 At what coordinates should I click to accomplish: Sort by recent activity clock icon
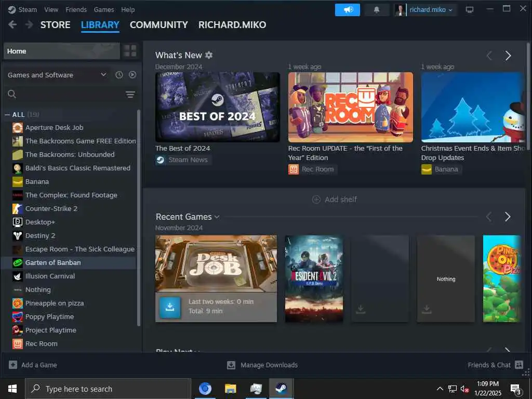119,75
